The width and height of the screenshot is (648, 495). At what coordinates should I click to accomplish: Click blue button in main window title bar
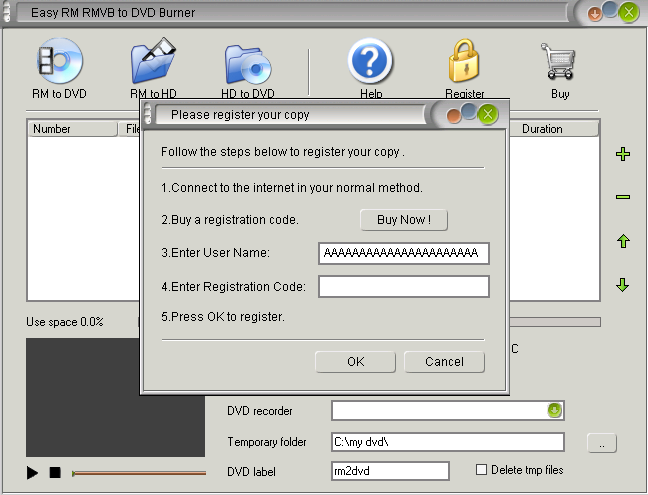610,9
